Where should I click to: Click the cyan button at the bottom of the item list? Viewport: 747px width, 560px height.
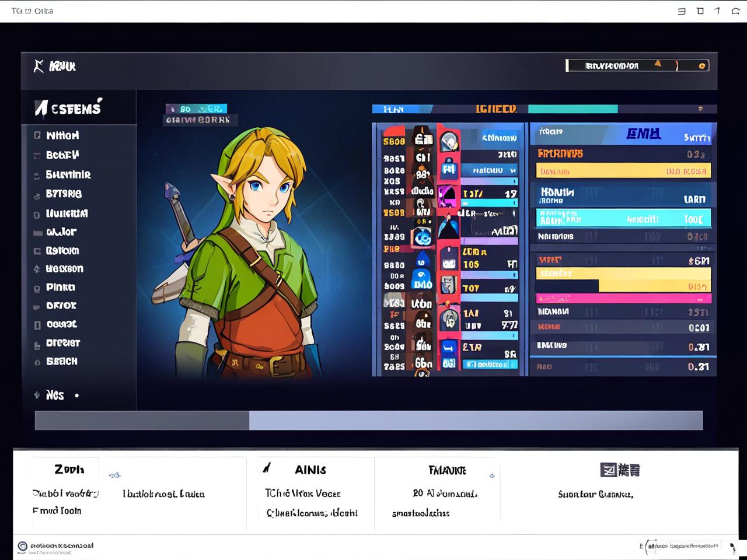pyautogui.click(x=490, y=365)
